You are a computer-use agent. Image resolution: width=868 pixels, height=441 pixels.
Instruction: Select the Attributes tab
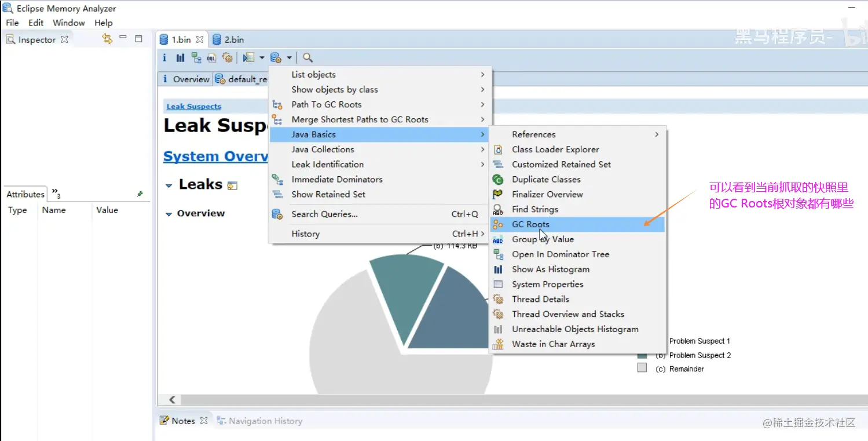(25, 194)
